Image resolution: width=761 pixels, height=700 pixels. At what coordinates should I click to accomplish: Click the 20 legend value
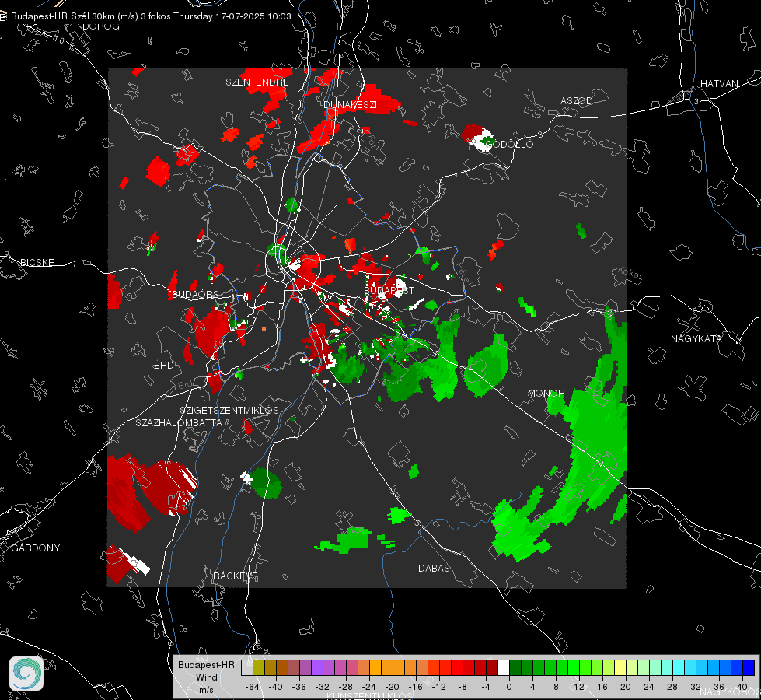[626, 687]
